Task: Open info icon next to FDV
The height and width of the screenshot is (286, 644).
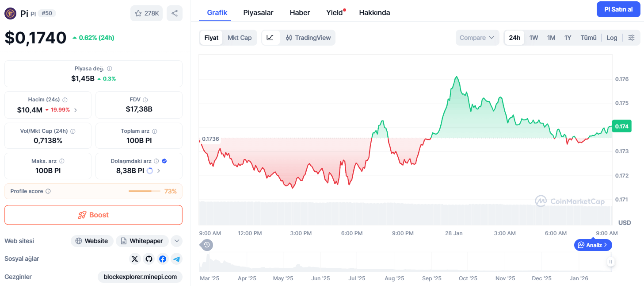Action: point(145,100)
